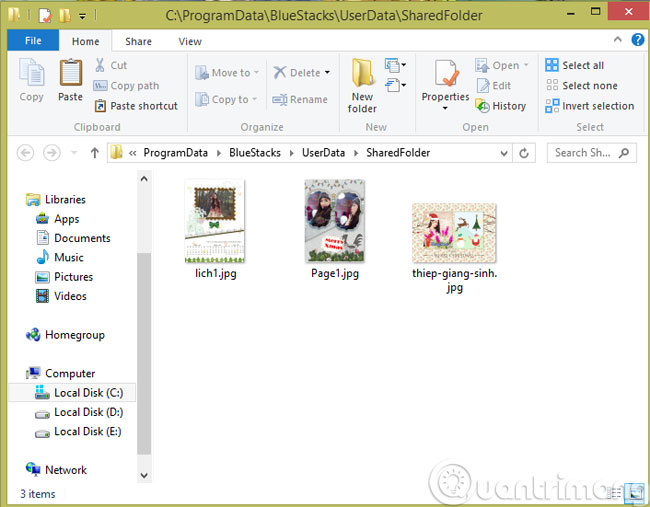Click navigation pane scroll down arrow

(x=144, y=475)
